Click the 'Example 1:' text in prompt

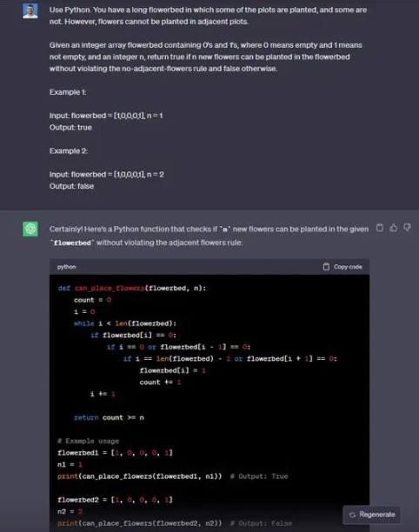coord(68,92)
